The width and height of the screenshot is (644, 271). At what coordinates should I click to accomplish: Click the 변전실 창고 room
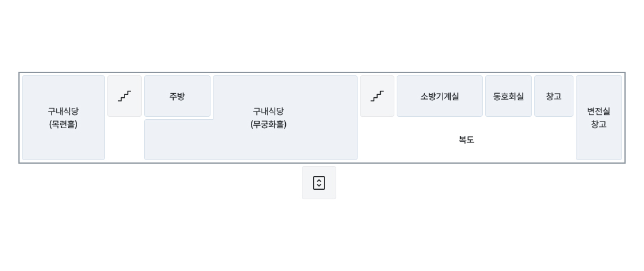(x=599, y=117)
